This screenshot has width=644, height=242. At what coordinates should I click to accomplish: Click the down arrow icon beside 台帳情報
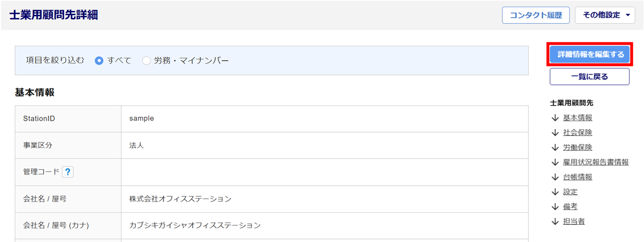click(x=555, y=177)
